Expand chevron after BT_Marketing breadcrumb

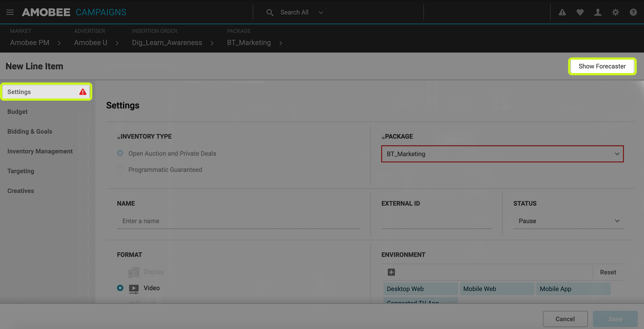pyautogui.click(x=281, y=43)
